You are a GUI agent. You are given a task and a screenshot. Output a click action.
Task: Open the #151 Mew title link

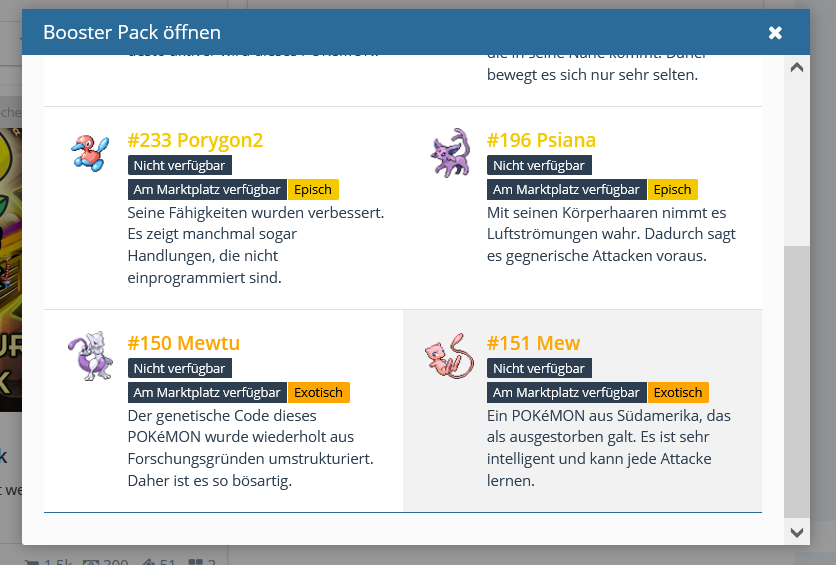(x=533, y=343)
